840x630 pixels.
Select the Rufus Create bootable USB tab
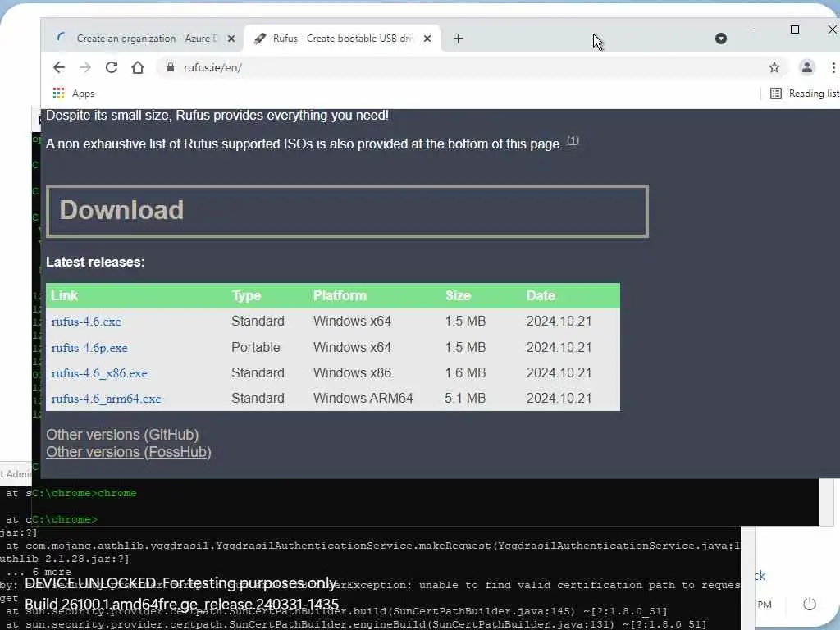(x=343, y=39)
